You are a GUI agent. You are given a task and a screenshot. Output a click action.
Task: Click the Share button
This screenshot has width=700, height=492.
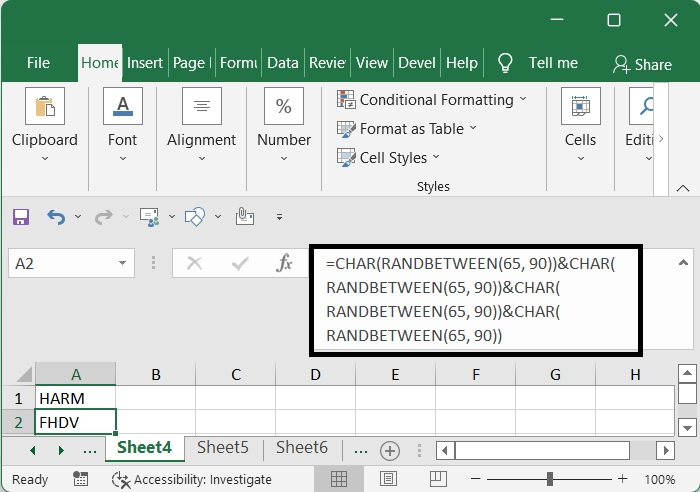tap(642, 64)
